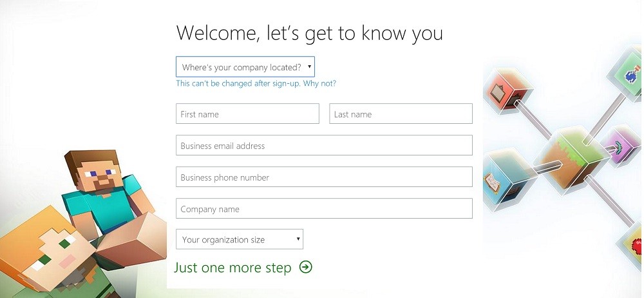
Task: Select the blue cube with book icon
Action: point(509,180)
